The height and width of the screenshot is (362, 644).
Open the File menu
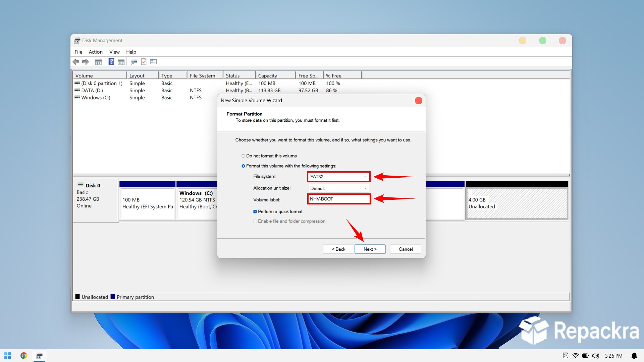pos(78,52)
